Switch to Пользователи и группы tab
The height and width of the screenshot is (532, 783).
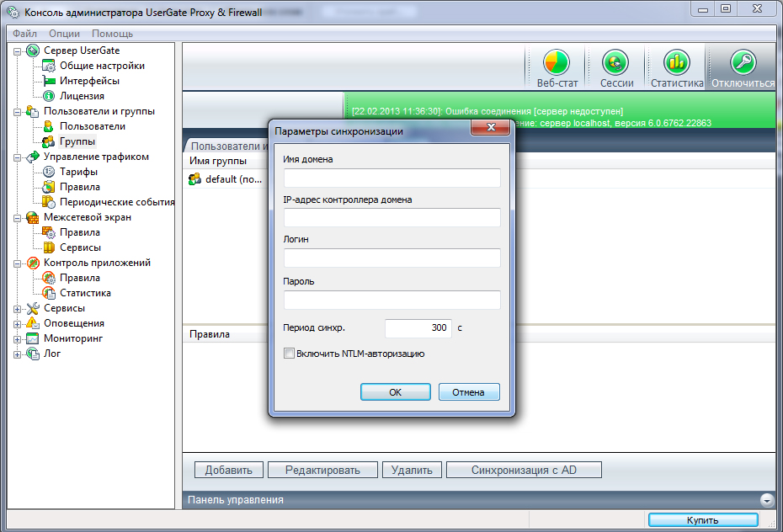pyautogui.click(x=227, y=146)
